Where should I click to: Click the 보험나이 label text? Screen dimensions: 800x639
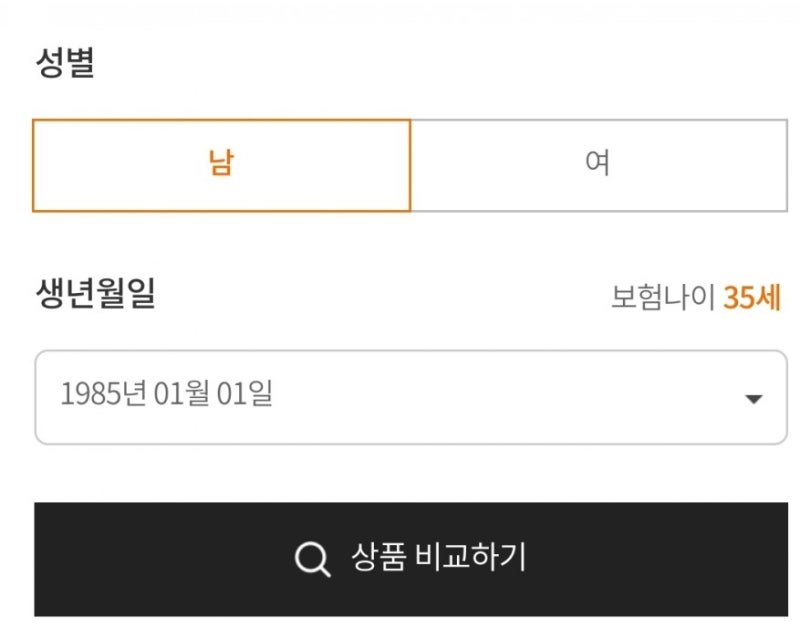pyautogui.click(x=663, y=298)
